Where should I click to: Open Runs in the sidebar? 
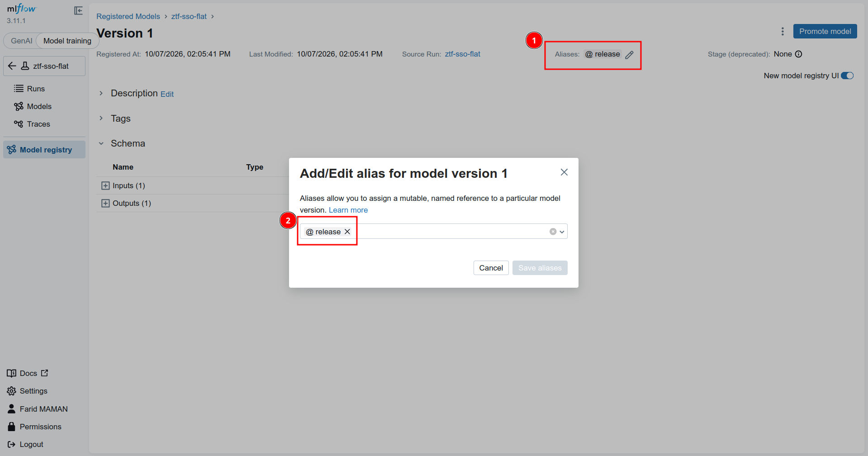coord(44,89)
